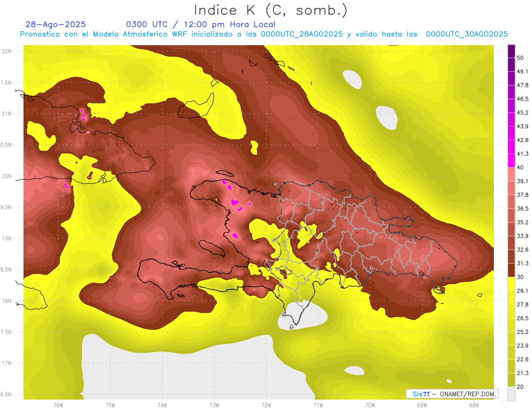The height and width of the screenshot is (411, 532).
Task: Select the magenta legend swatch between 40 and 41.3
Action: pyautogui.click(x=511, y=160)
